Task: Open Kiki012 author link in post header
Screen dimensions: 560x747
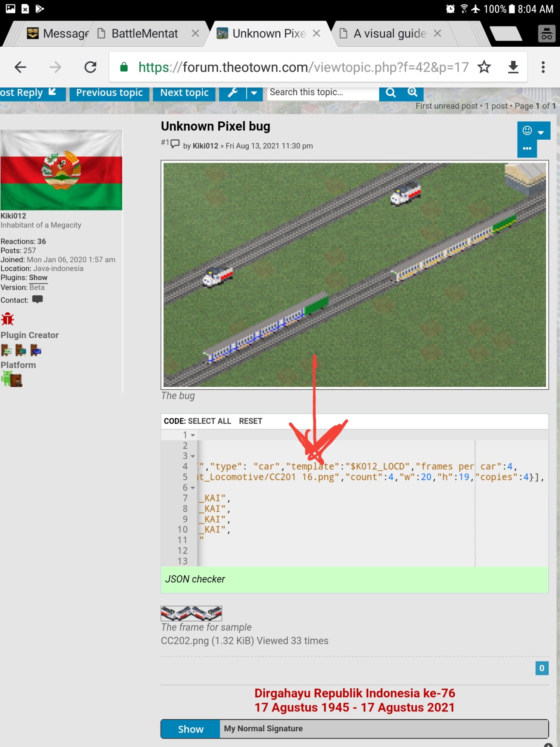Action: [x=205, y=146]
